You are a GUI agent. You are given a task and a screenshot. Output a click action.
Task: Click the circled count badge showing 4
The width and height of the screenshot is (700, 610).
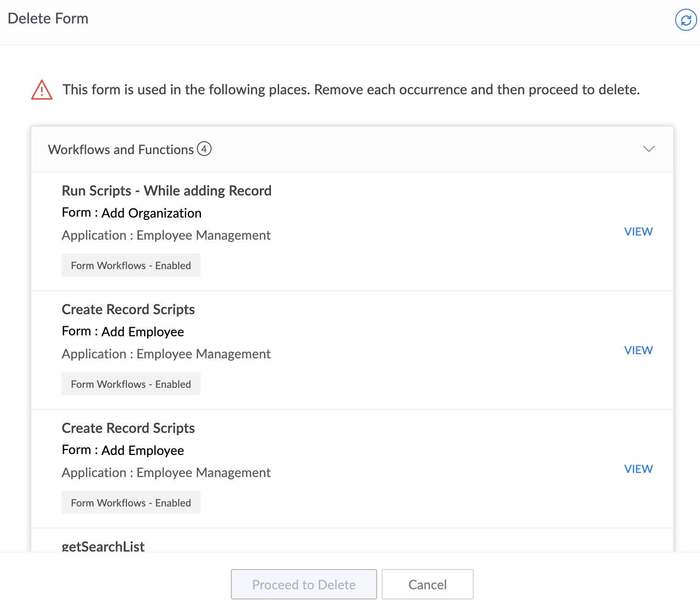[204, 149]
